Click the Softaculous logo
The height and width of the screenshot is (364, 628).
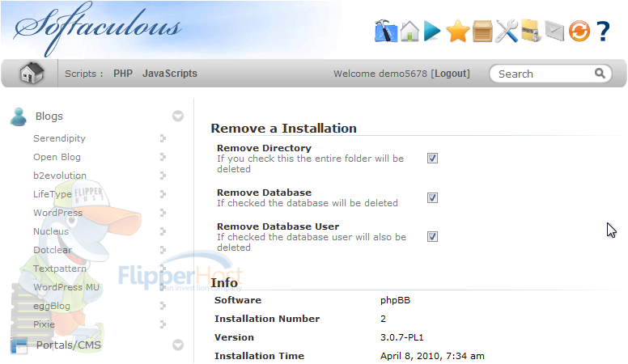[98, 29]
